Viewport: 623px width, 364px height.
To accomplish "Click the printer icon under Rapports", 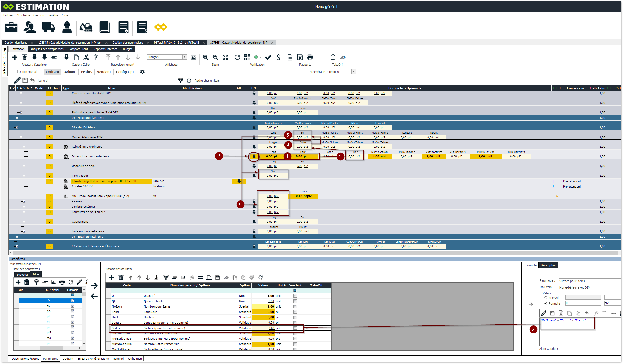I will [x=310, y=57].
